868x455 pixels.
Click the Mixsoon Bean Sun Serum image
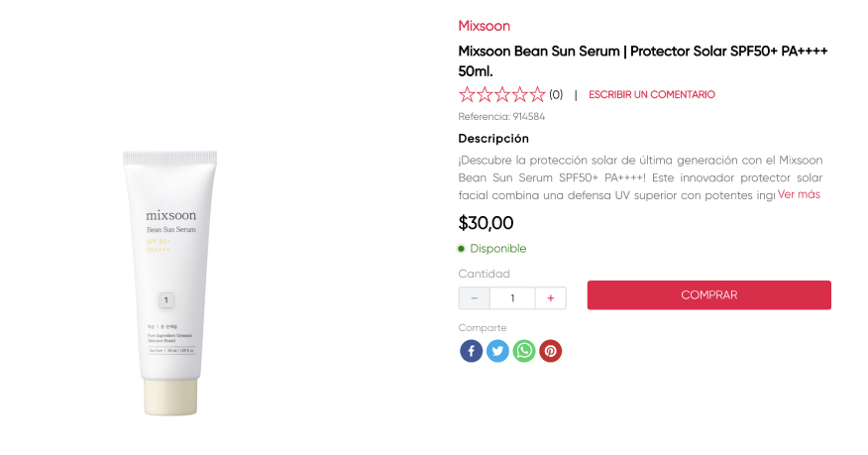point(170,283)
